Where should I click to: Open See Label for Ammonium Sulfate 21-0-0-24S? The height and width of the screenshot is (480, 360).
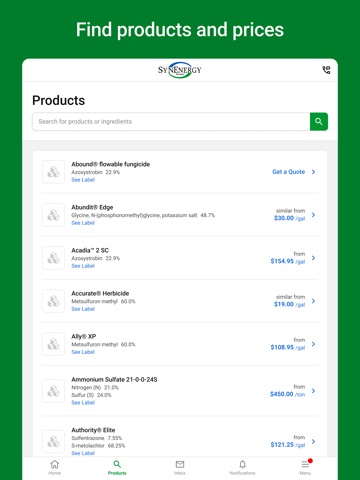coord(83,402)
